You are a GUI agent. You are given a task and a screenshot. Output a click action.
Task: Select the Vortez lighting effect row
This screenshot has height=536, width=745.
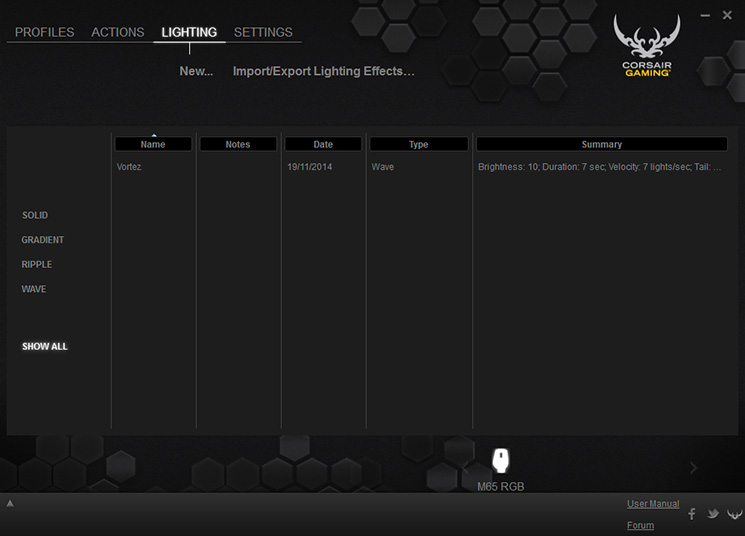[x=419, y=167]
